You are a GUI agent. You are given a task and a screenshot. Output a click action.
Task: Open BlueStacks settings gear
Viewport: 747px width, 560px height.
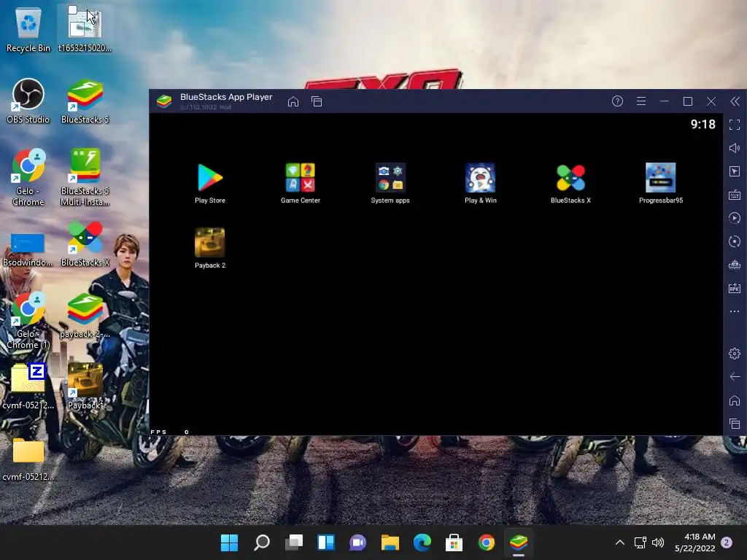pyautogui.click(x=735, y=354)
